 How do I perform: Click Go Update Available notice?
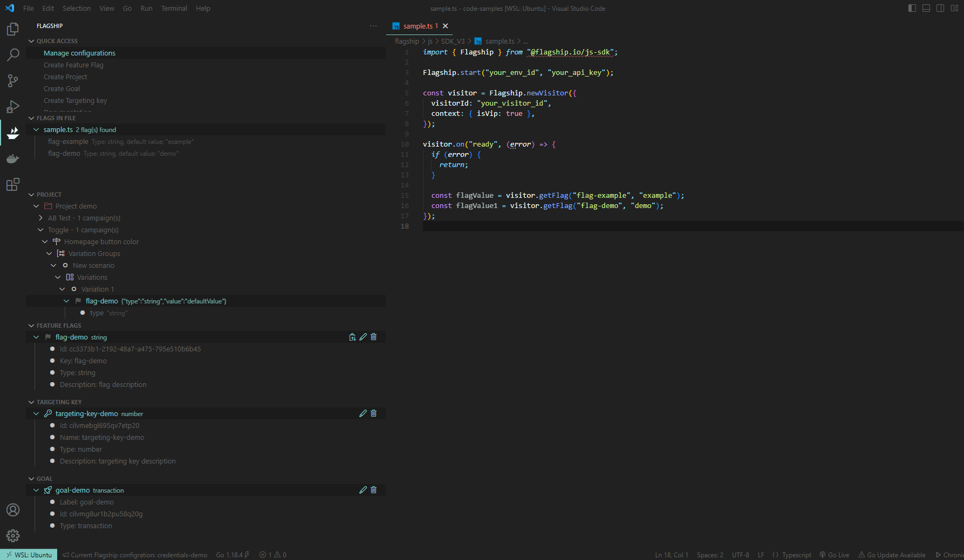tap(892, 555)
